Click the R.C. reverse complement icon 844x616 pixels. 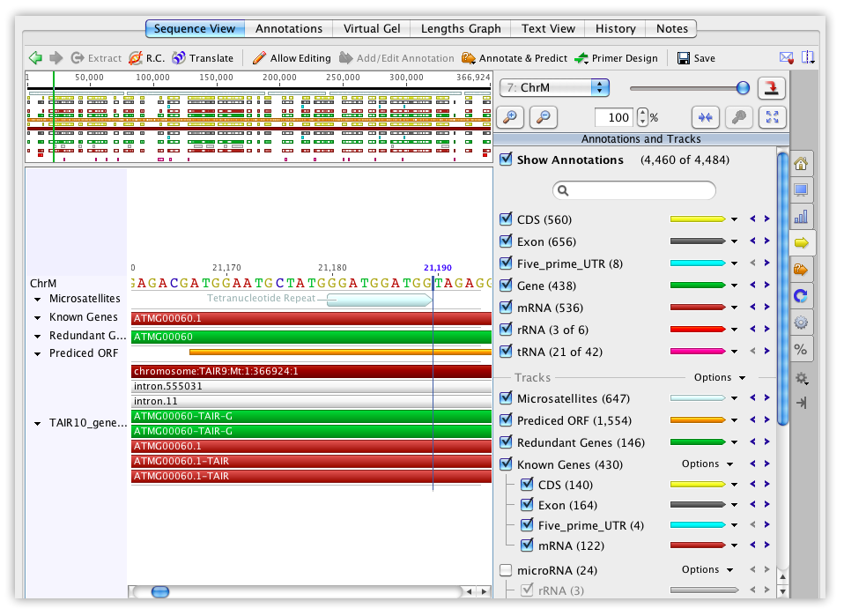point(136,57)
